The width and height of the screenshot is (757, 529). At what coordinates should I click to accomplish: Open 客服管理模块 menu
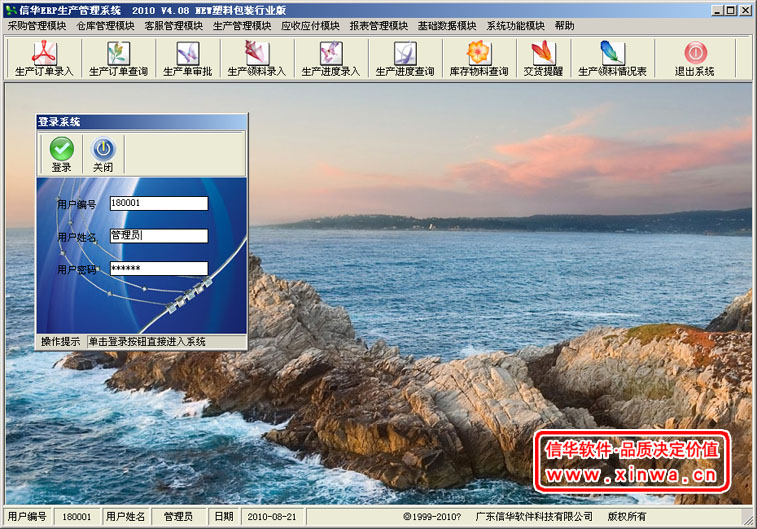click(174, 26)
